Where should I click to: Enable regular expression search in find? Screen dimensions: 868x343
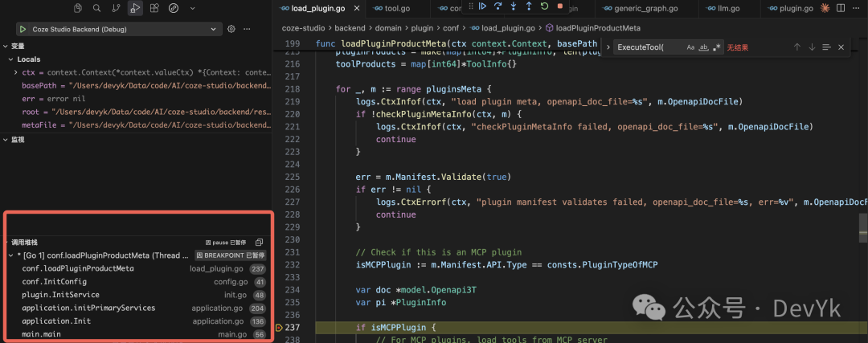pyautogui.click(x=717, y=47)
